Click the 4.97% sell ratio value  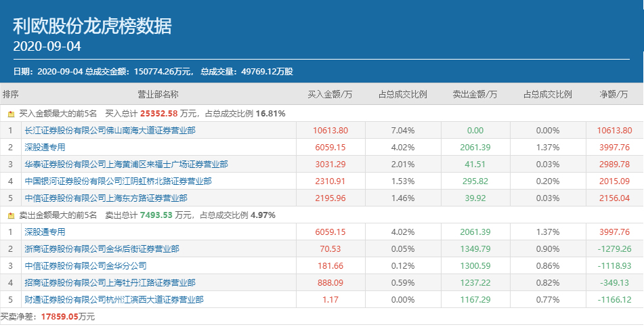point(263,215)
